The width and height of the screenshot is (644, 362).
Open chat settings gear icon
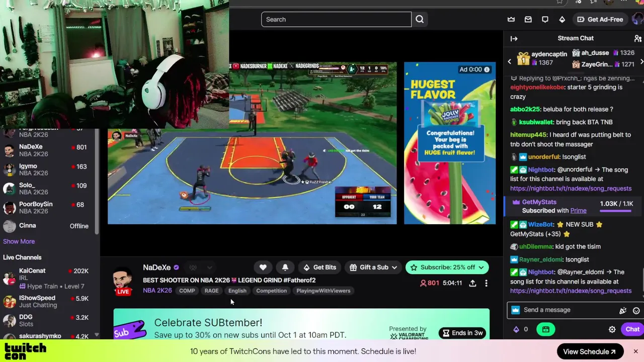click(x=612, y=329)
